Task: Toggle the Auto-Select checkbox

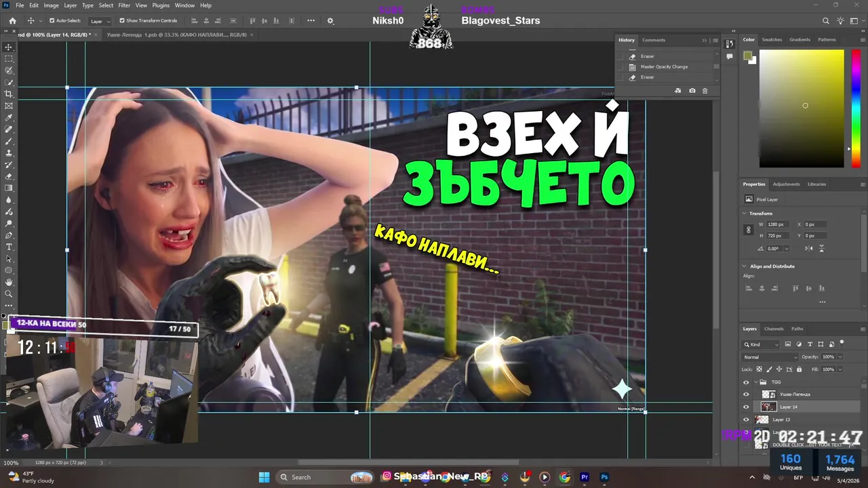Action: (52, 20)
